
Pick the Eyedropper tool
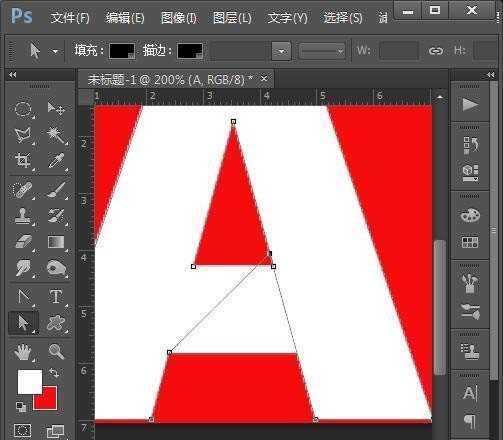[56, 161]
